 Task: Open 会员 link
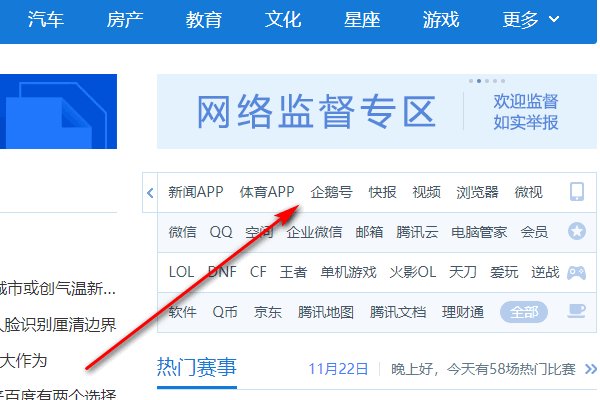click(534, 232)
